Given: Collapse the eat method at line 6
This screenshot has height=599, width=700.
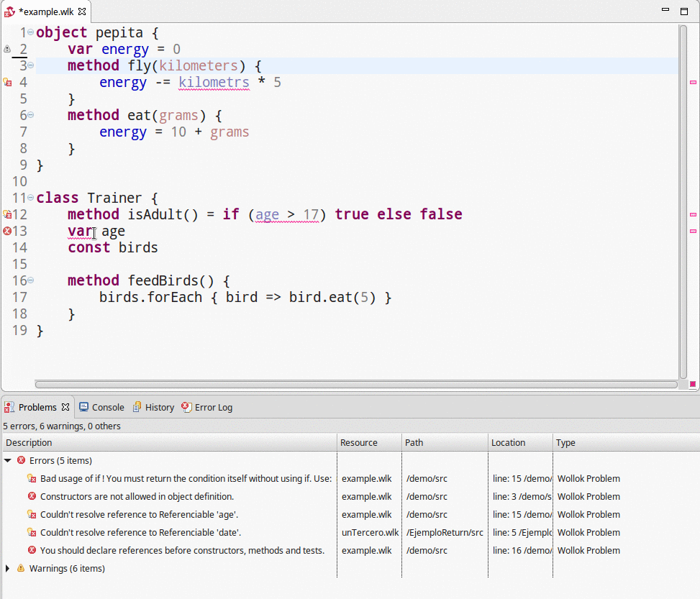Looking at the screenshot, I should click(30, 115).
